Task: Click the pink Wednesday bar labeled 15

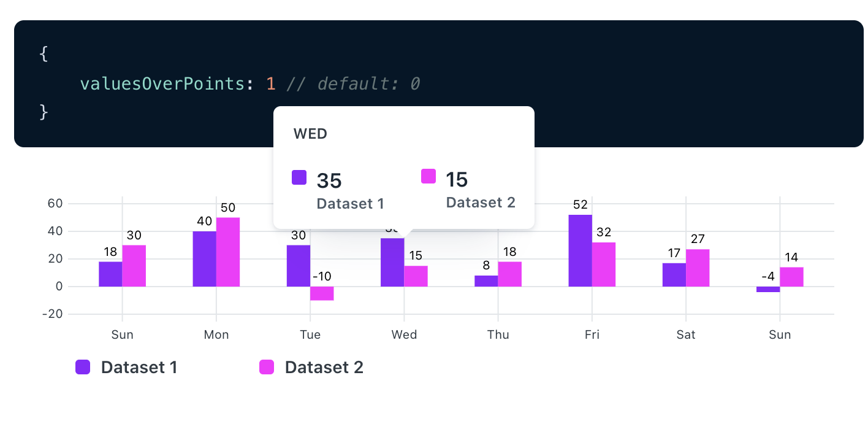Action: [x=416, y=276]
